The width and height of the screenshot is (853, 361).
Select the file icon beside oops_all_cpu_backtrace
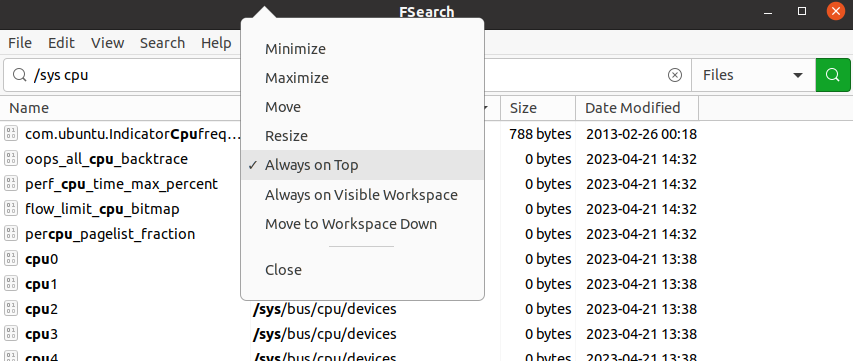tap(10, 159)
